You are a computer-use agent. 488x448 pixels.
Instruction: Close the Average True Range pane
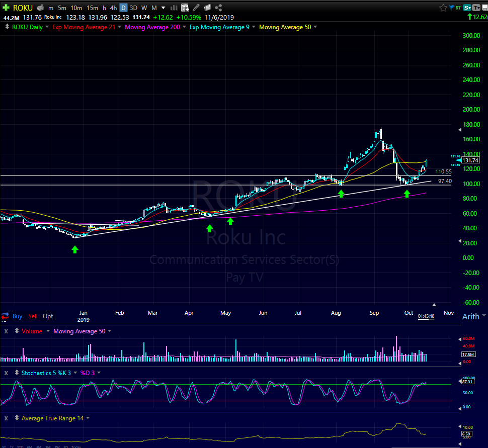pos(6,418)
